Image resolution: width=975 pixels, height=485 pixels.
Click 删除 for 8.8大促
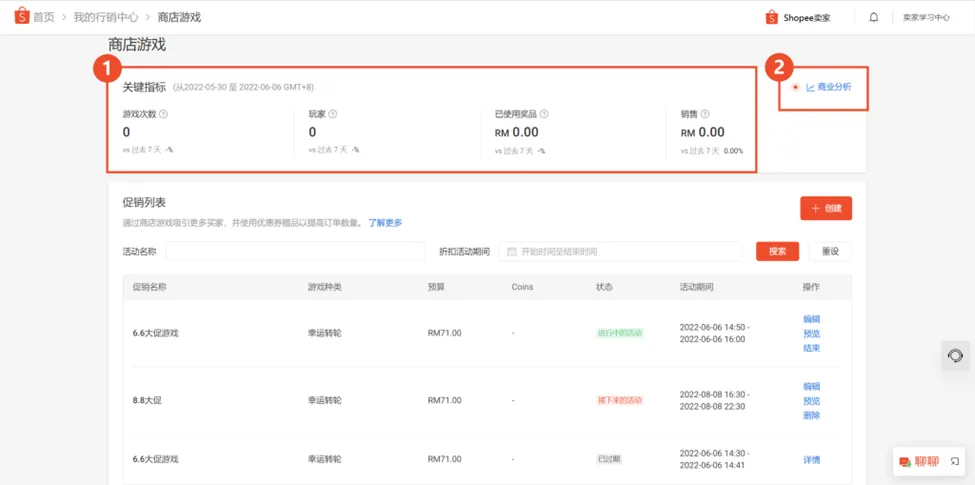click(x=811, y=415)
